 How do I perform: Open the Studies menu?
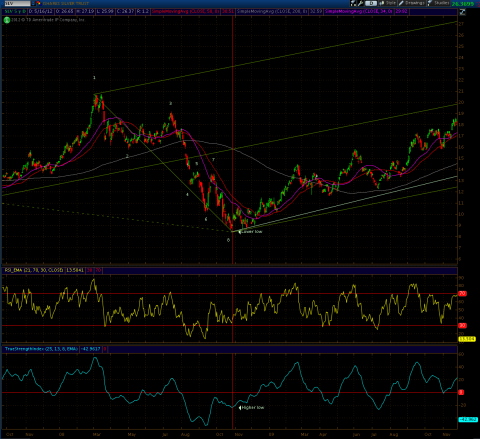pyautogui.click(x=439, y=3)
